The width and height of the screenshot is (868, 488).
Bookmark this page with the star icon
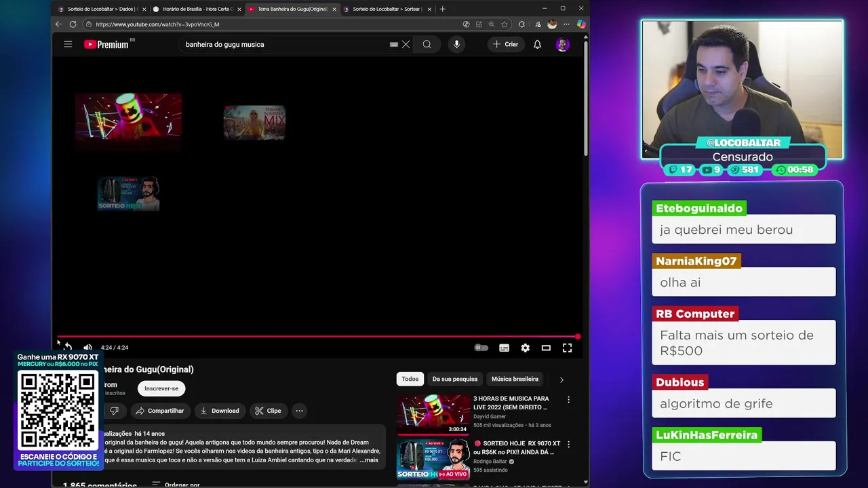(x=505, y=24)
